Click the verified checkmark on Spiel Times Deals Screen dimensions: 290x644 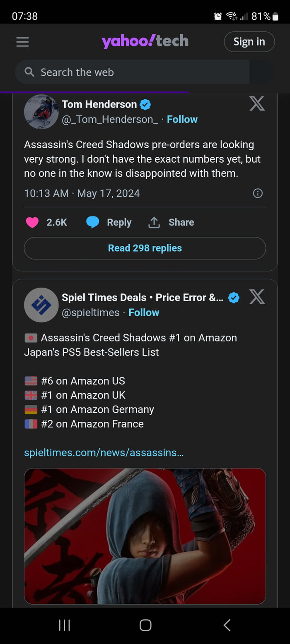click(233, 297)
